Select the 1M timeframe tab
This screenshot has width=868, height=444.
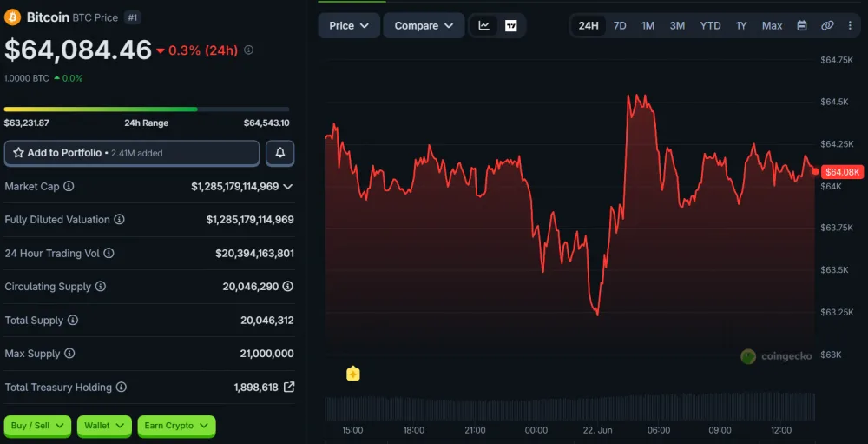[x=648, y=25]
